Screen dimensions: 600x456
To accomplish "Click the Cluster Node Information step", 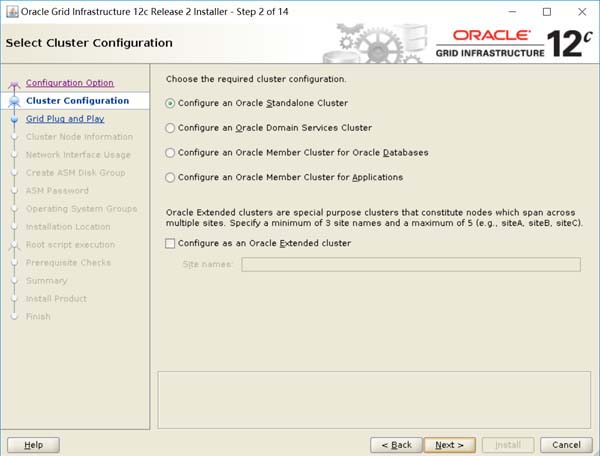I will tap(79, 137).
